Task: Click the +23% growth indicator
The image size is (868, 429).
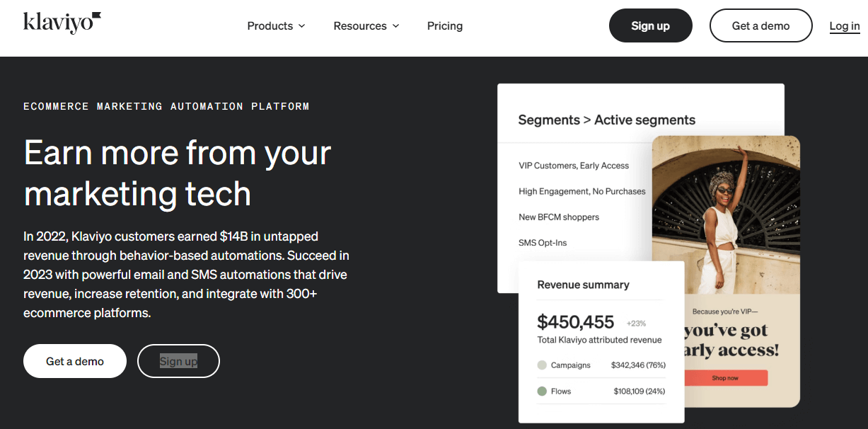Action: pyautogui.click(x=636, y=323)
